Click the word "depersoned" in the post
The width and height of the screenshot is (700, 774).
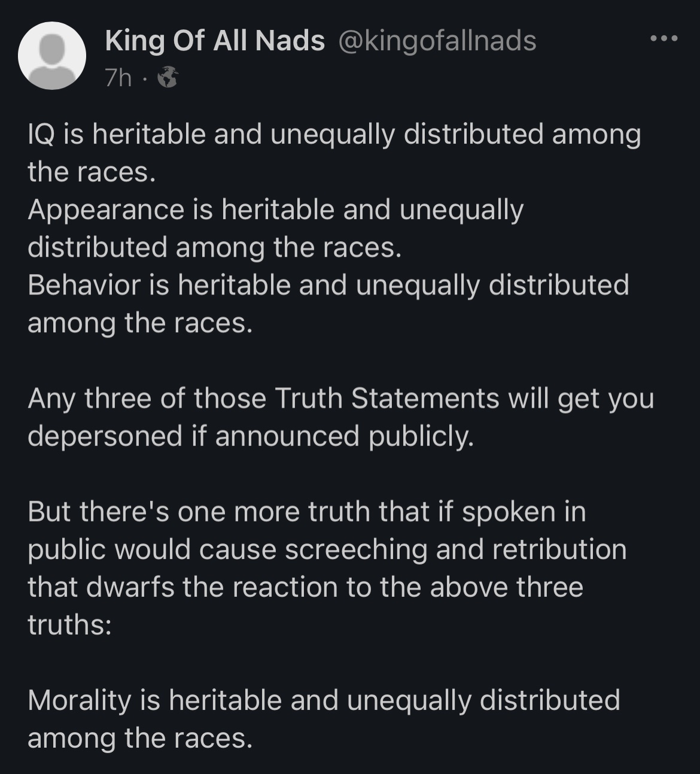(105, 436)
